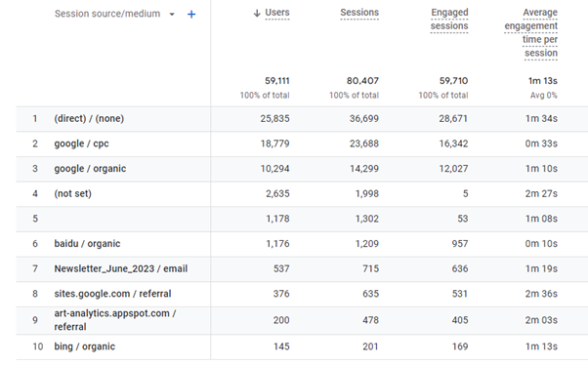Select Newsletter_June_2023 / email row
The image size is (588, 366).
(x=302, y=269)
